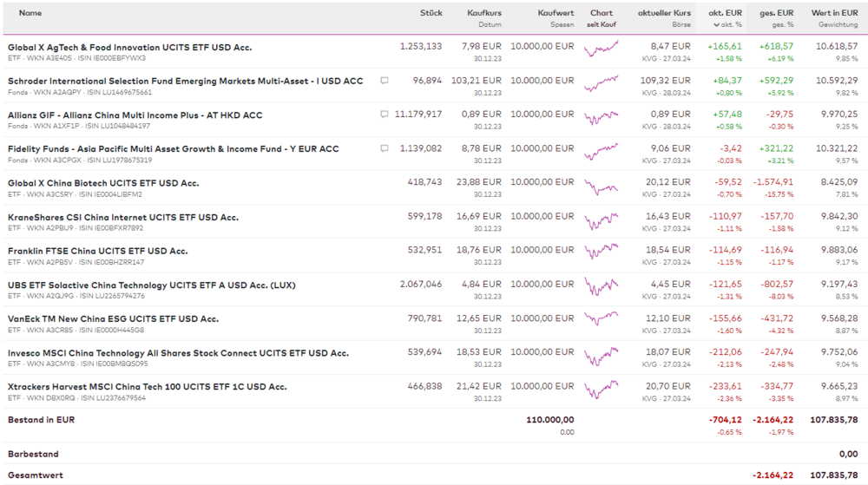Sort by the Wert in EUR column
This screenshot has width=868, height=485.
[834, 13]
